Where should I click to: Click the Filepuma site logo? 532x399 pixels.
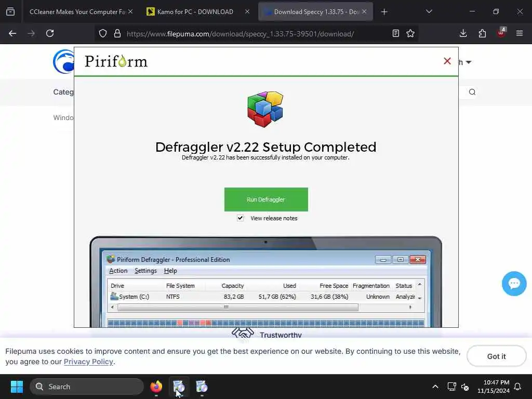63,61
